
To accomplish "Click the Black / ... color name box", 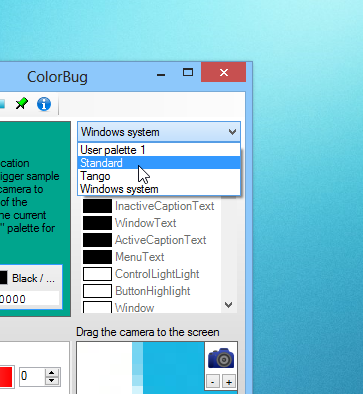I will (31, 278).
